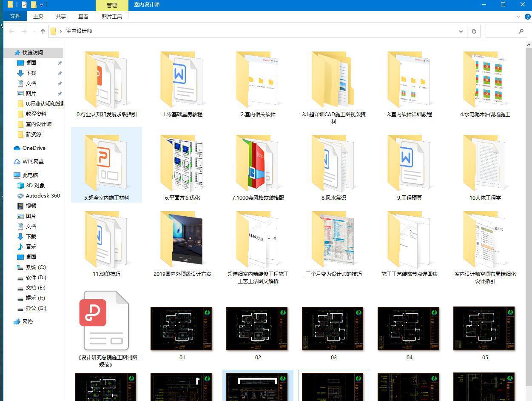Viewport: 532px width, 401px height.
Task: Open the 施工工艺装饰节点详图集 folder
Action: click(x=409, y=244)
